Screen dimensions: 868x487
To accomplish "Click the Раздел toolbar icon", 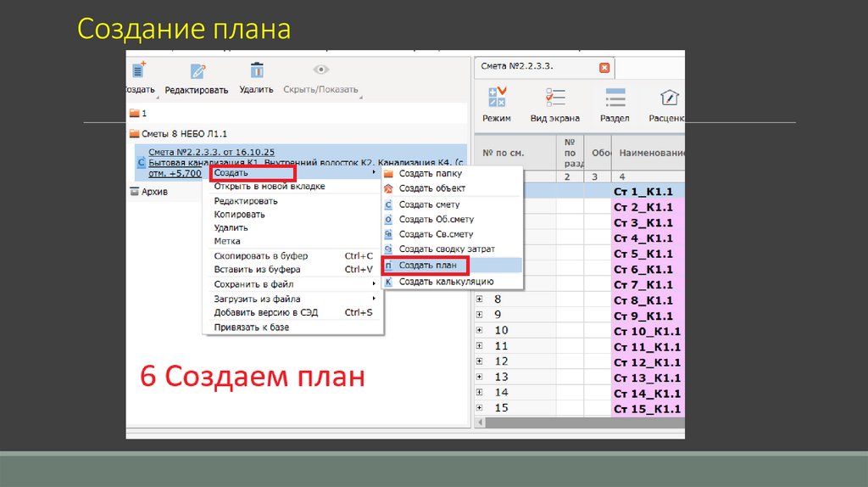I will [x=615, y=98].
